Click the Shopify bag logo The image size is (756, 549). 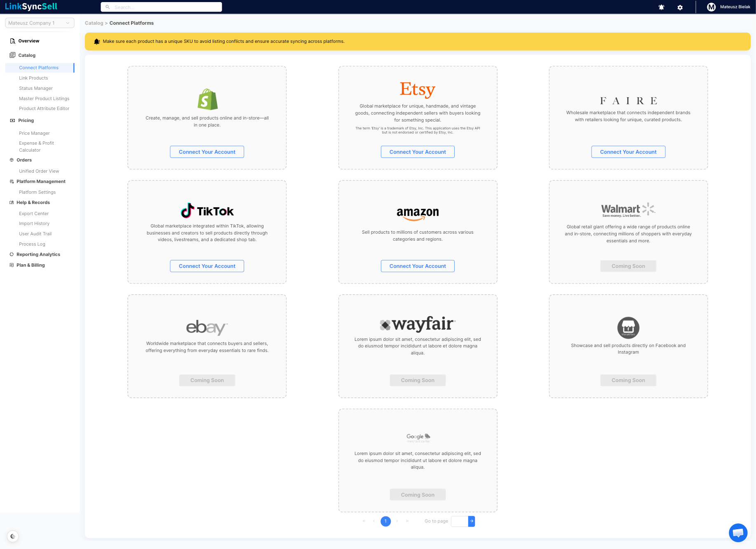[x=207, y=99]
